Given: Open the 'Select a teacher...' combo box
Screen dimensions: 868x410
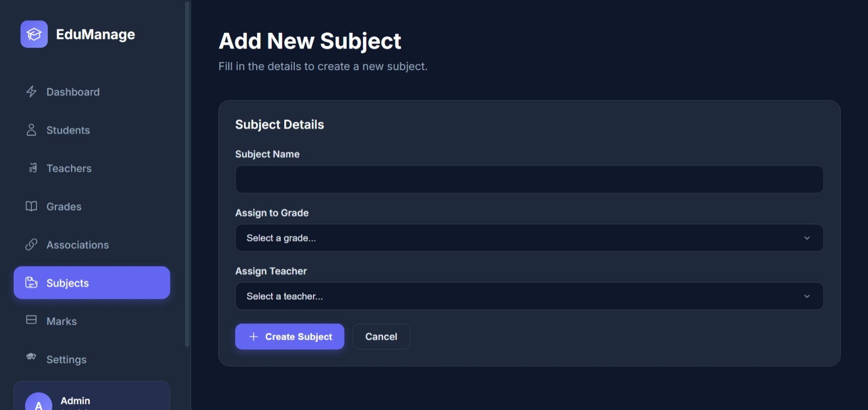Looking at the screenshot, I should 528,297.
